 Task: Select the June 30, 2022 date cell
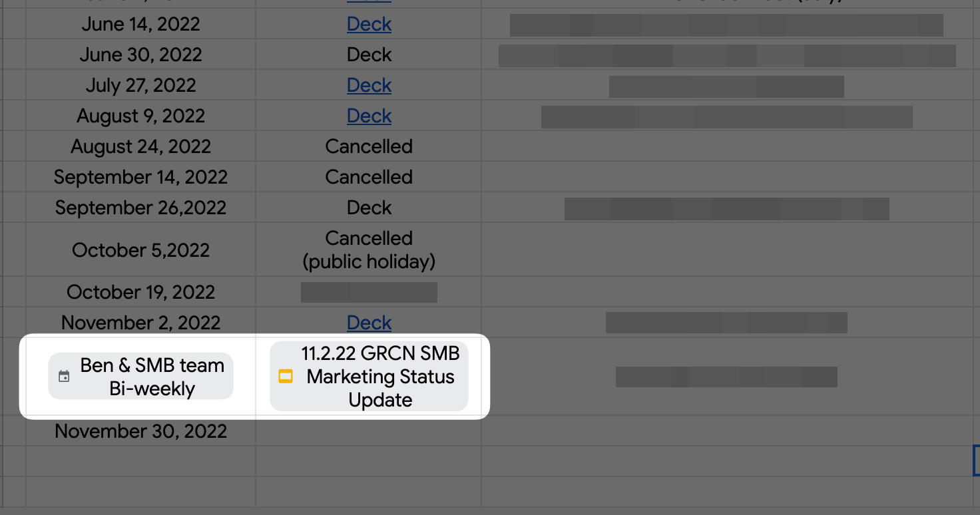(140, 55)
